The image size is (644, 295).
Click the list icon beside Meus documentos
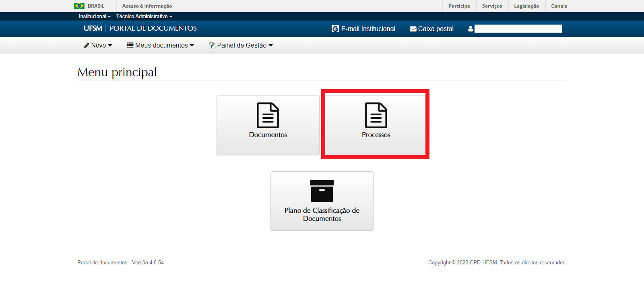pyautogui.click(x=130, y=46)
